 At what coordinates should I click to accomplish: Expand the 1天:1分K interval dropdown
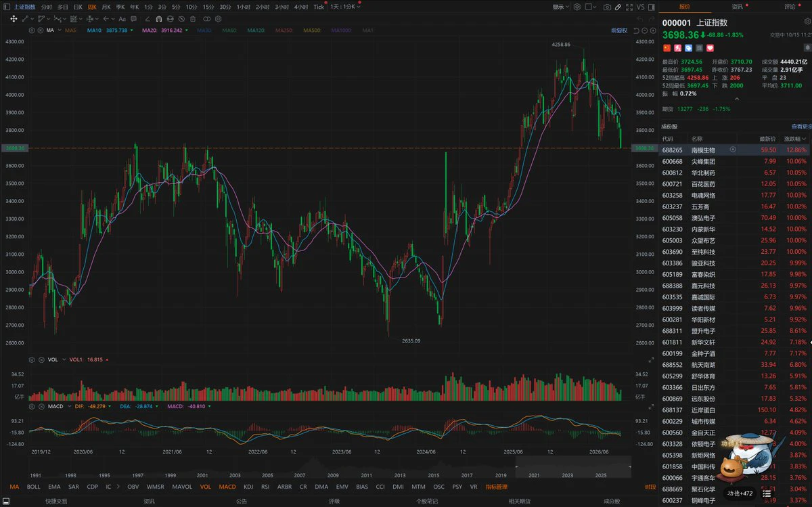(x=345, y=7)
